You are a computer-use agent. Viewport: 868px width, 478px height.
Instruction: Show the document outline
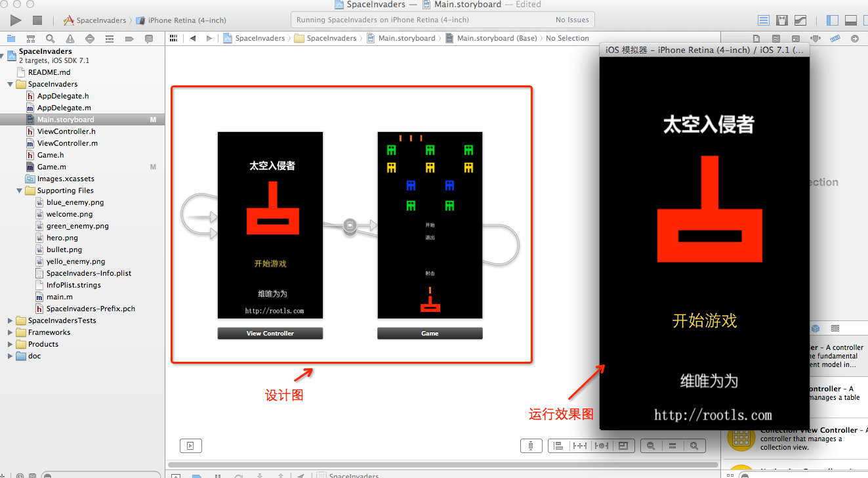[190, 446]
